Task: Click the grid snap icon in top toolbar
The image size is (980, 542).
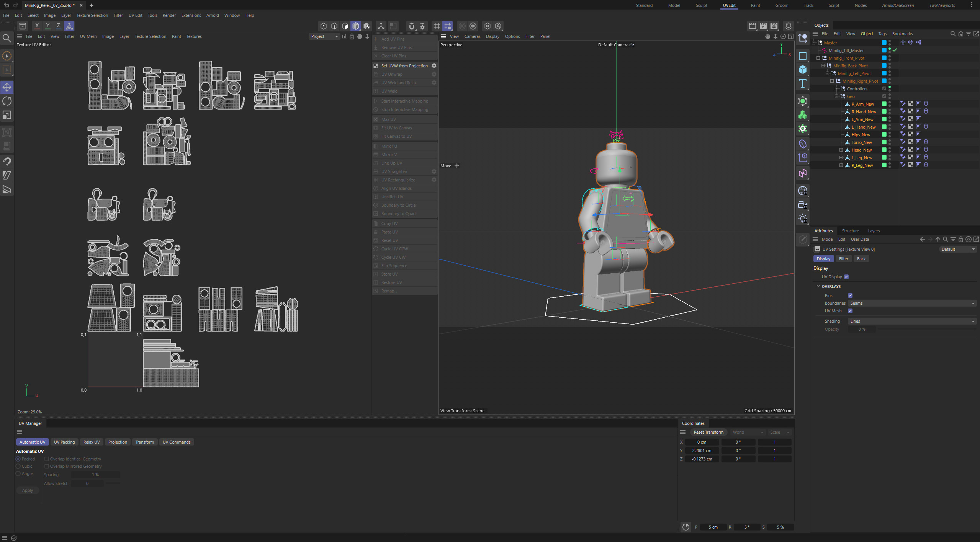Action: tap(437, 26)
